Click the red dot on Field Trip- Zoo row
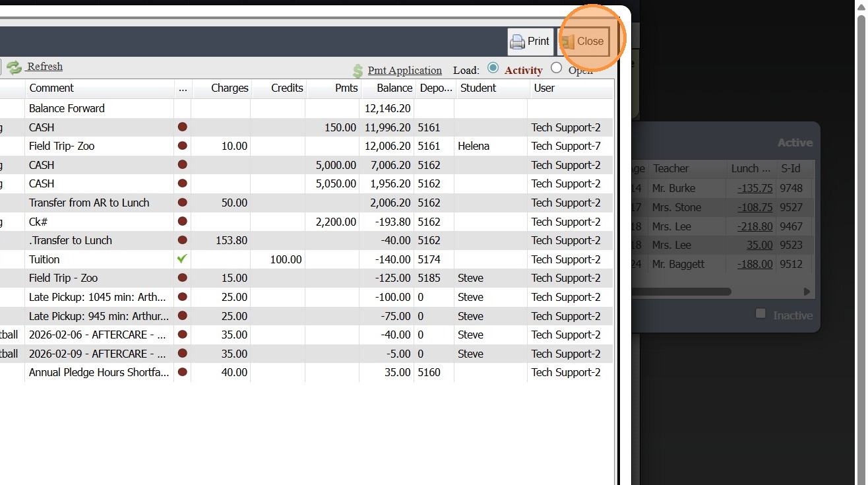This screenshot has width=868, height=485. (x=183, y=146)
